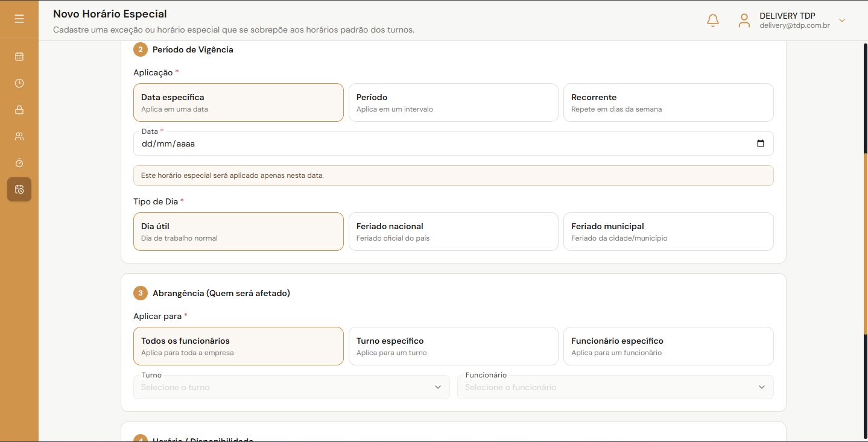Click the stopwatch icon in sidebar
Image resolution: width=868 pixels, height=442 pixels.
(19, 163)
